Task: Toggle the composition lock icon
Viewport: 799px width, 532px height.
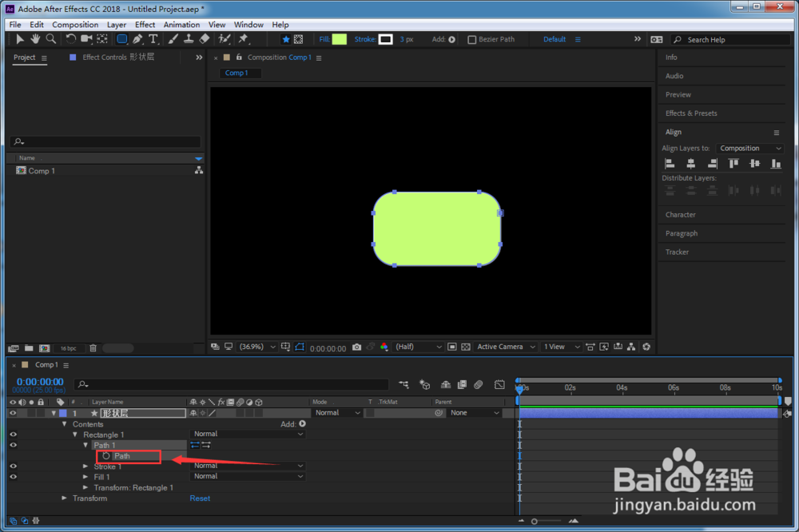Action: click(x=239, y=57)
